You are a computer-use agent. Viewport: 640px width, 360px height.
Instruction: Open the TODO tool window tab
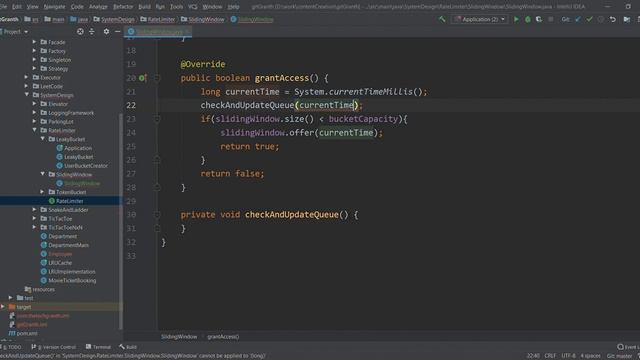(12, 347)
